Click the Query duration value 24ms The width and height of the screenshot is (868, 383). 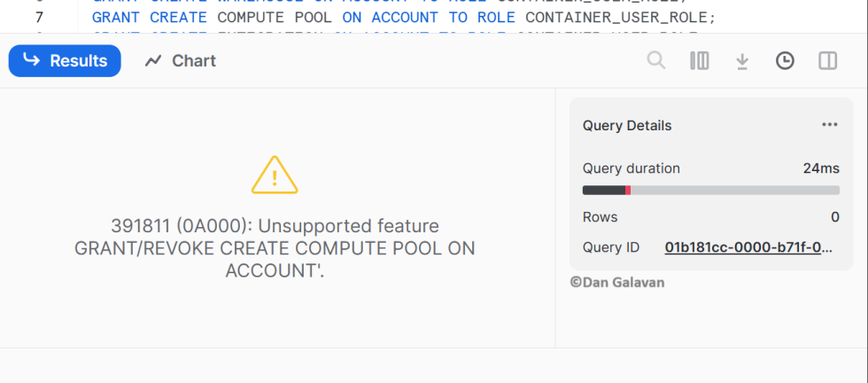coord(821,168)
